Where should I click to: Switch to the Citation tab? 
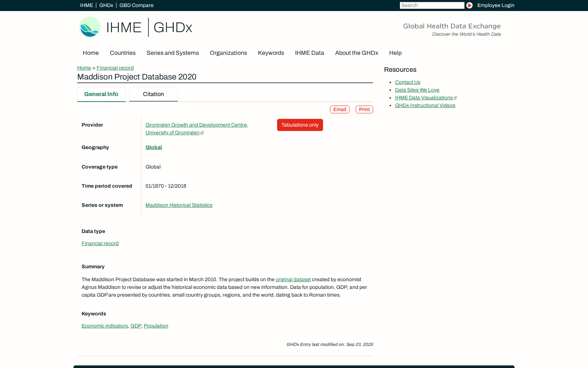(x=153, y=94)
